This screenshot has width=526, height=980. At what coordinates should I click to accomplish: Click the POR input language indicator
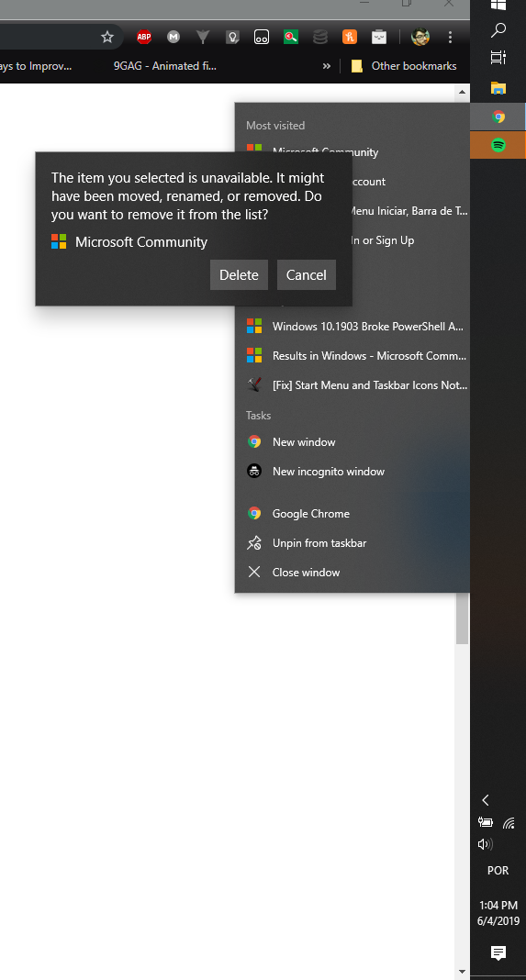click(498, 871)
